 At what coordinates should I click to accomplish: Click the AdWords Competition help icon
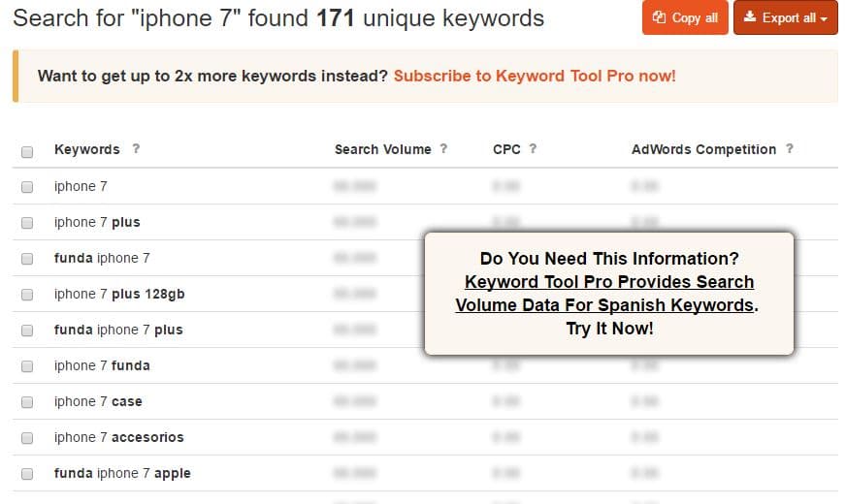pyautogui.click(x=789, y=149)
